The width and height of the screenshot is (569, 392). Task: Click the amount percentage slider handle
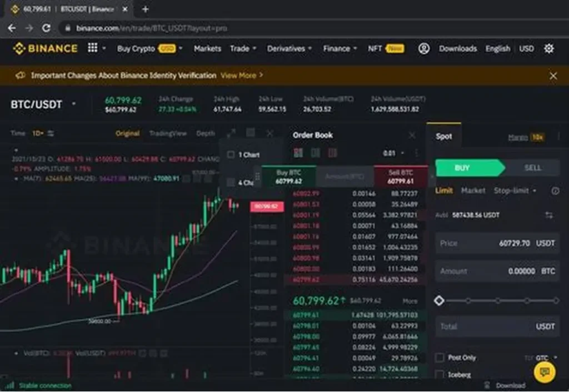439,300
